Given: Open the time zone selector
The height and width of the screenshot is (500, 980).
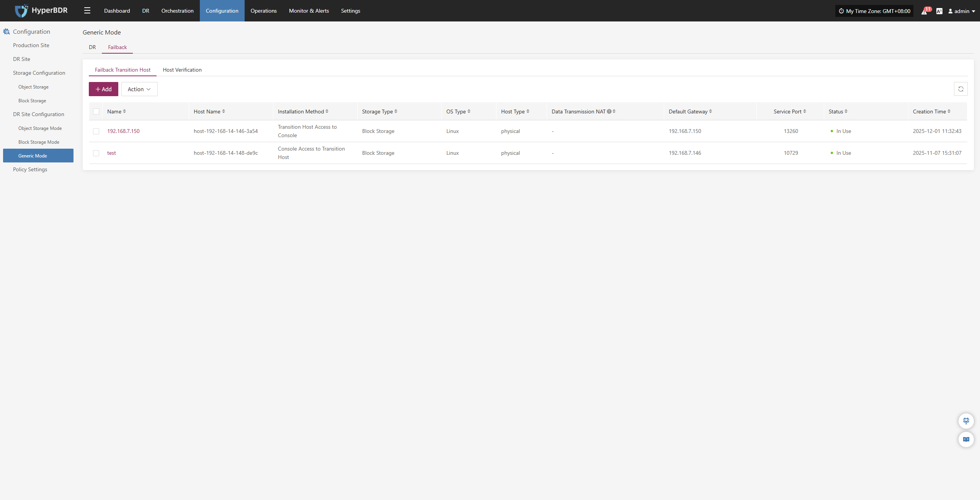Looking at the screenshot, I should click(x=874, y=11).
